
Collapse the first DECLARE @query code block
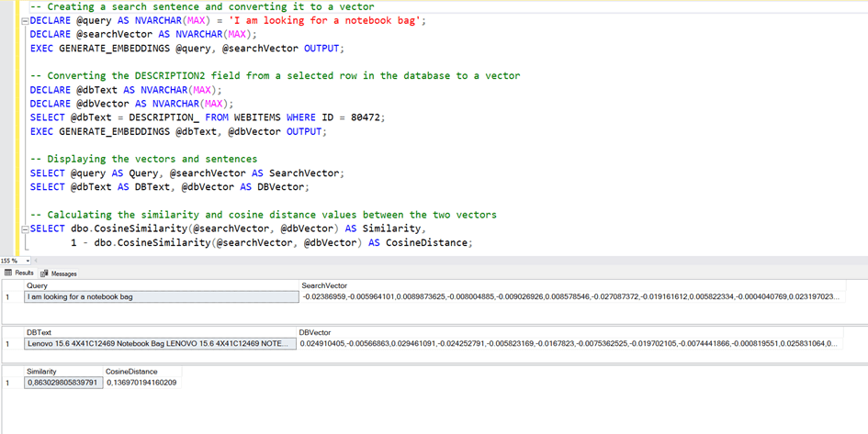pos(25,20)
